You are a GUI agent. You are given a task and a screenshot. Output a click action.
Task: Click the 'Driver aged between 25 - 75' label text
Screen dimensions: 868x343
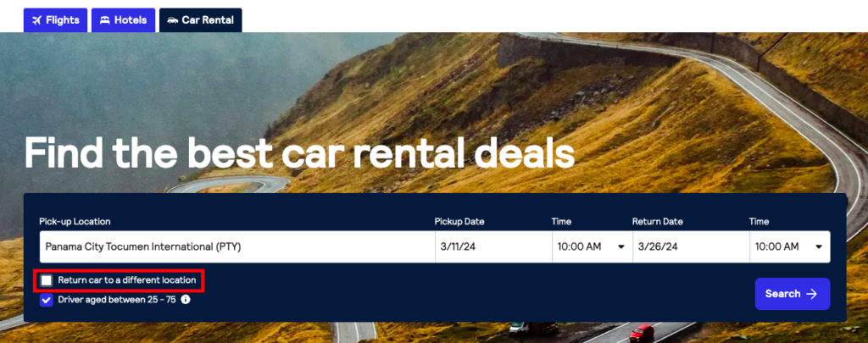(x=117, y=299)
